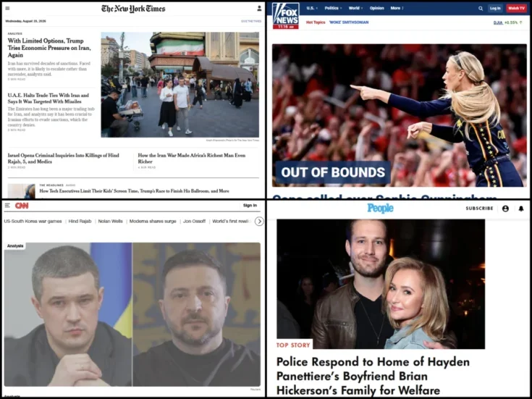
Task: Click the DJIA stock ticker link
Action: [498, 22]
